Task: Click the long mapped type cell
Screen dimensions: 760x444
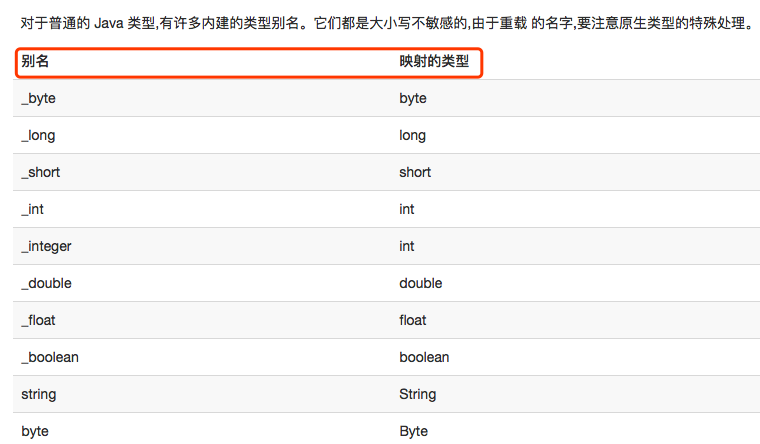Action: (x=412, y=135)
